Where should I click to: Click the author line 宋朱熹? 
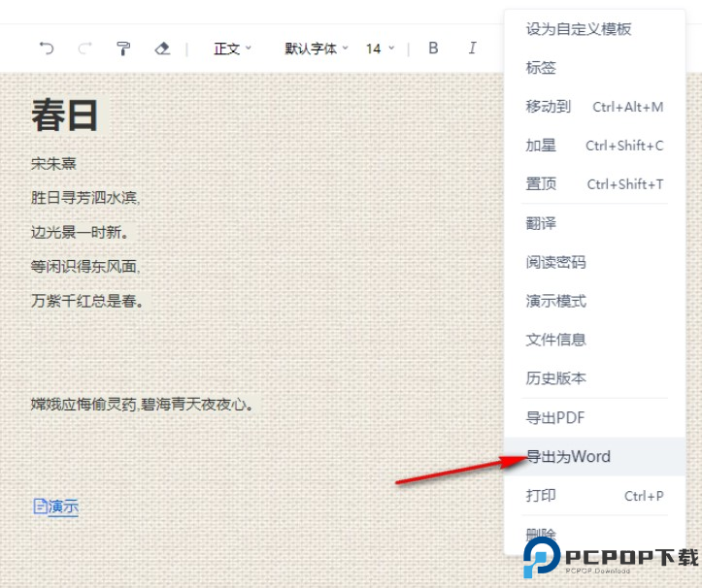tap(53, 163)
